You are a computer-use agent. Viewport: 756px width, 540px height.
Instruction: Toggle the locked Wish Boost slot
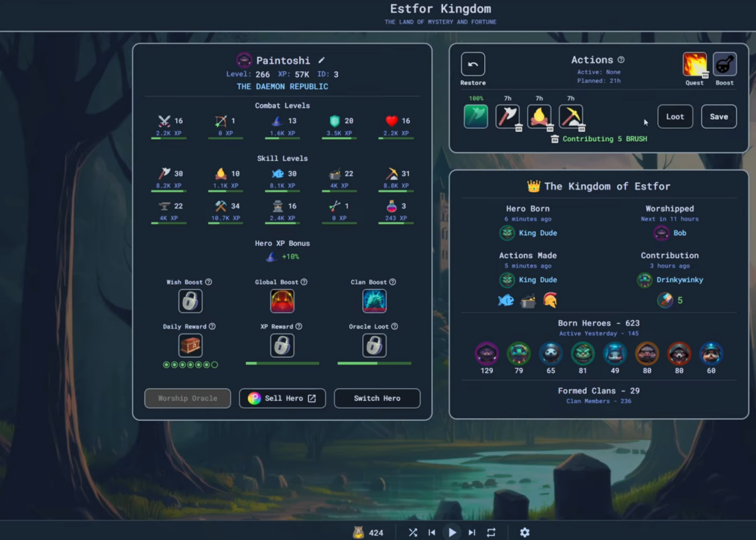click(190, 300)
